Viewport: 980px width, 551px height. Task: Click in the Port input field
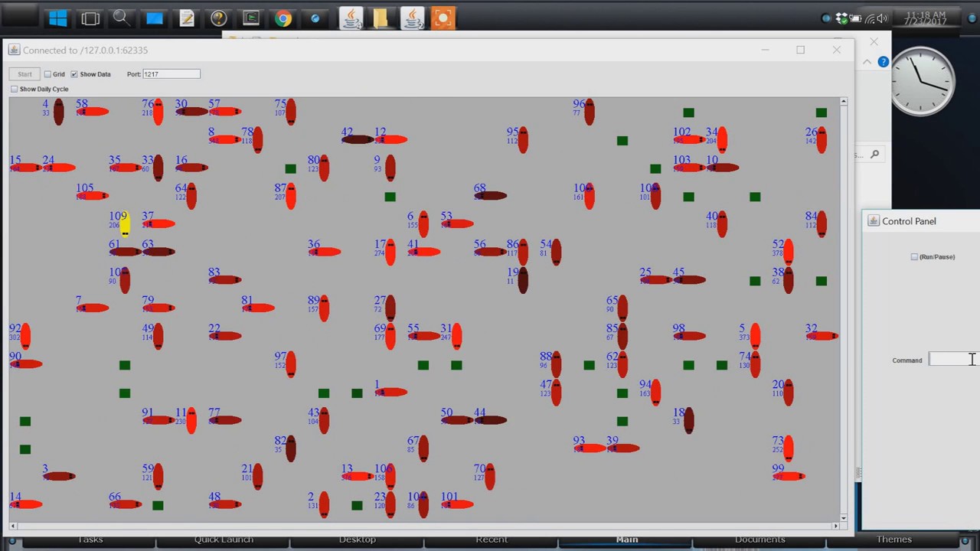click(171, 74)
